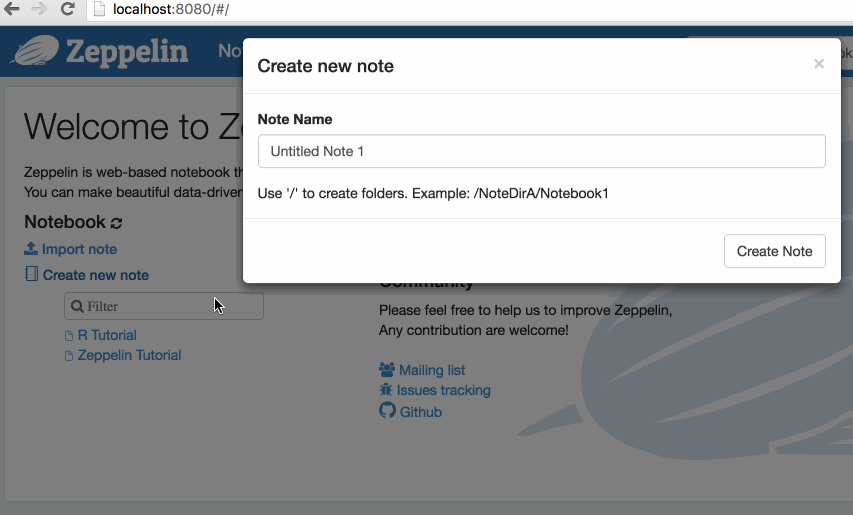Click the Create new note notebook icon
Screen dimensions: 853x515
[x=32, y=274]
